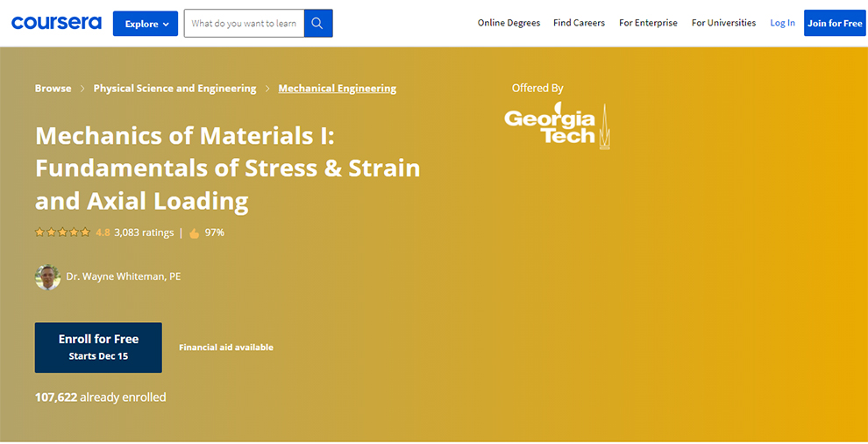The height and width of the screenshot is (444, 868).
Task: Click the 107,622 already enrolled text
Action: click(100, 397)
